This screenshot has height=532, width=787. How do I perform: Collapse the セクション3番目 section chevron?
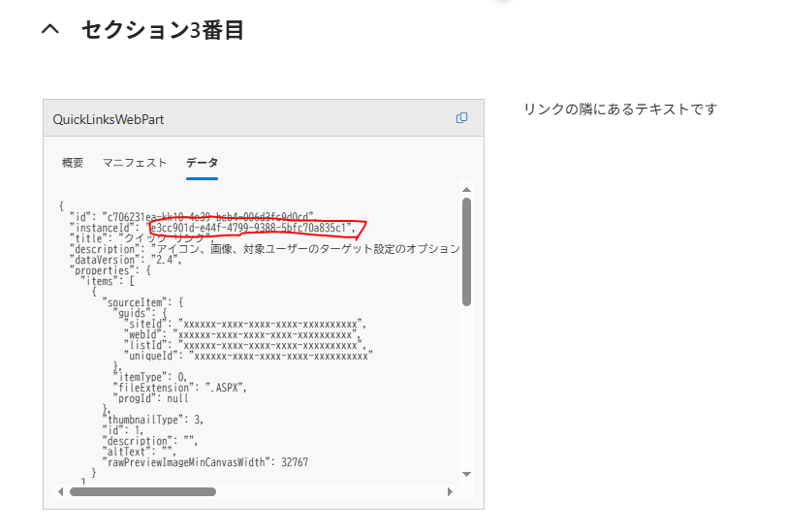[50, 31]
